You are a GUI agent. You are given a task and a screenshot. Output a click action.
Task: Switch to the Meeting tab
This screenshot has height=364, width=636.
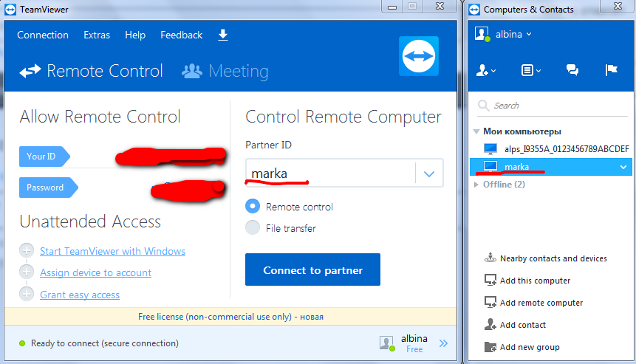225,72
